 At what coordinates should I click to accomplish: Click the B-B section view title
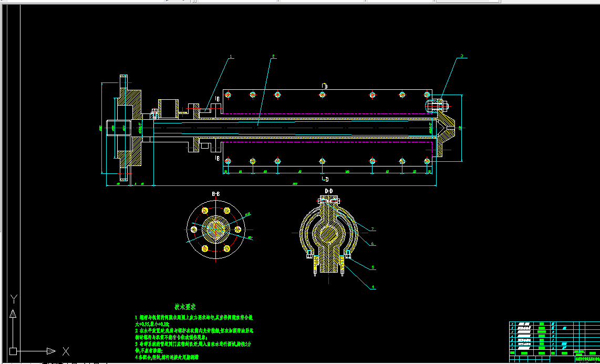pyautogui.click(x=216, y=194)
